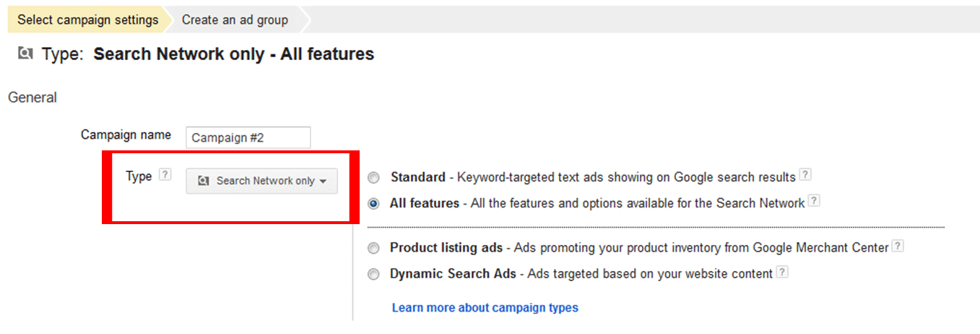Click the Search Network only - All features heading

pyautogui.click(x=234, y=53)
